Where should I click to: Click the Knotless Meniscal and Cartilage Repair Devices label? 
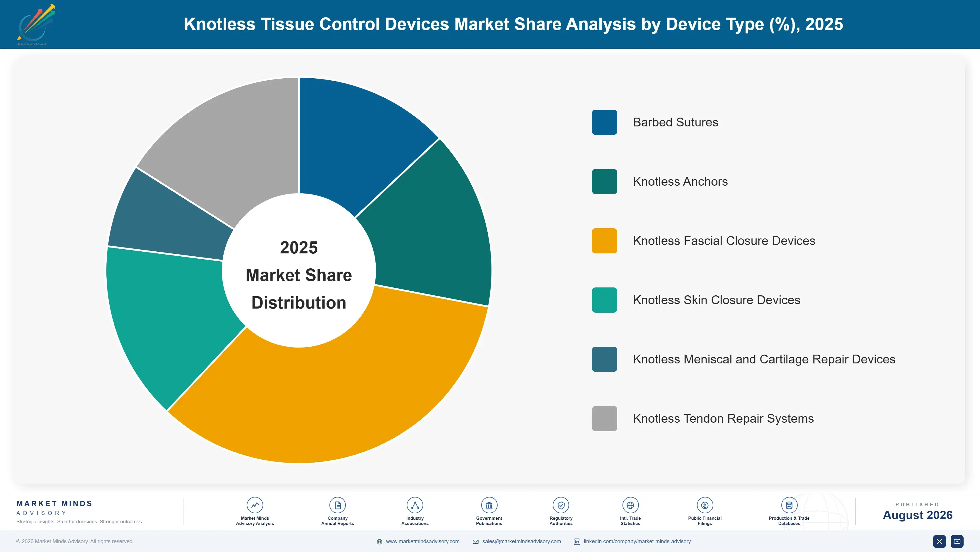coord(764,359)
